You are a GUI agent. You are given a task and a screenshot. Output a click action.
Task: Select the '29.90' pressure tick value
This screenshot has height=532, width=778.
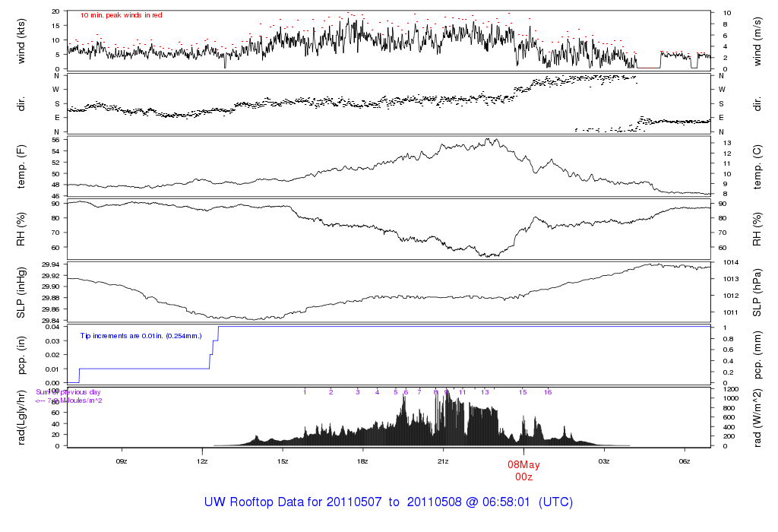point(51,287)
